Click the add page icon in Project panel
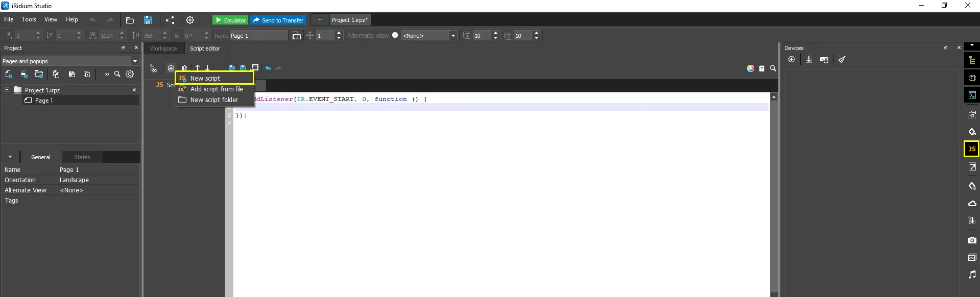The image size is (980, 297). tap(9, 74)
